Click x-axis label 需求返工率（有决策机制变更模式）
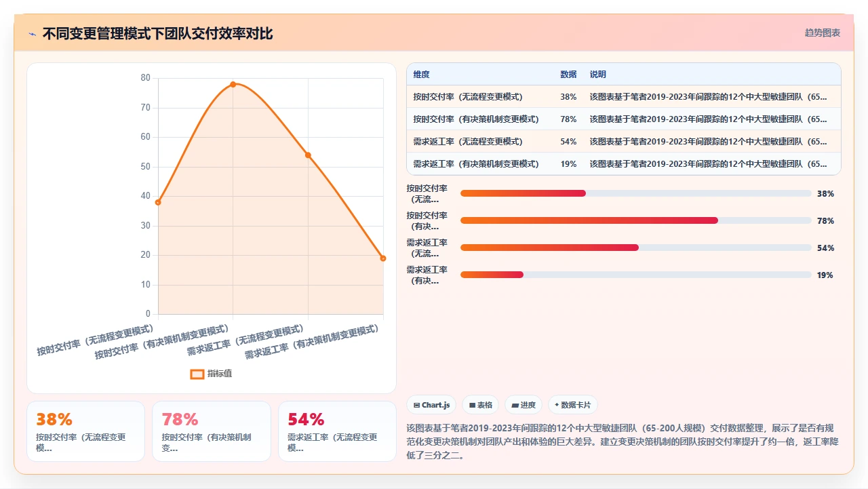868x489 pixels. click(311, 342)
